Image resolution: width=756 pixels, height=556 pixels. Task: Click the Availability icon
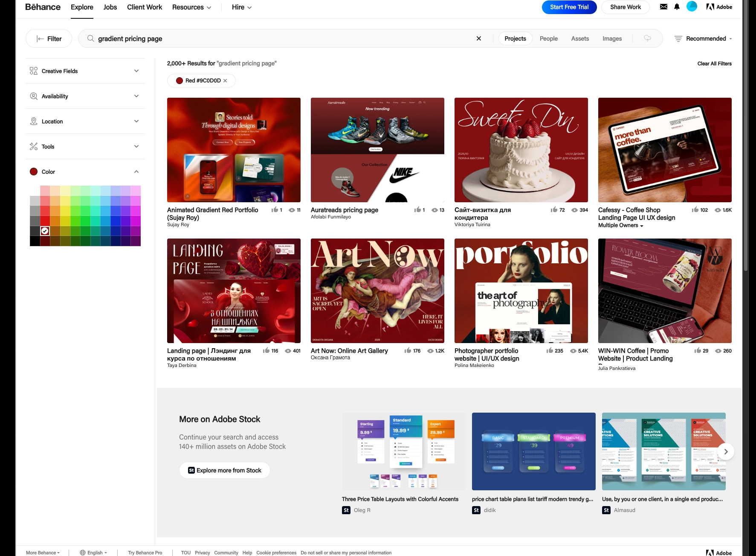coord(34,96)
